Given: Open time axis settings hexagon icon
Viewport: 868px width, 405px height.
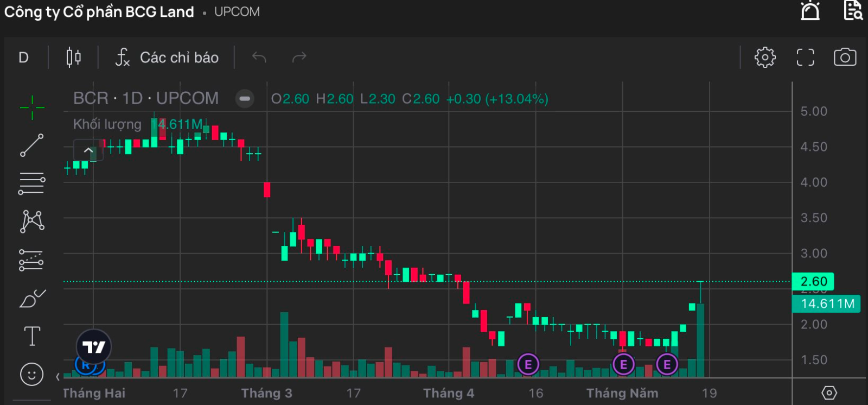Looking at the screenshot, I should click(x=829, y=393).
